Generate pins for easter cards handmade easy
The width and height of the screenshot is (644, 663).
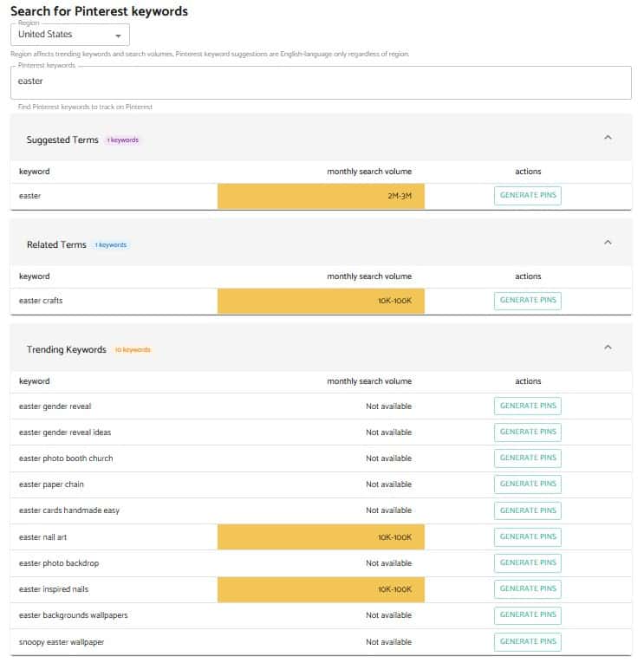click(527, 510)
